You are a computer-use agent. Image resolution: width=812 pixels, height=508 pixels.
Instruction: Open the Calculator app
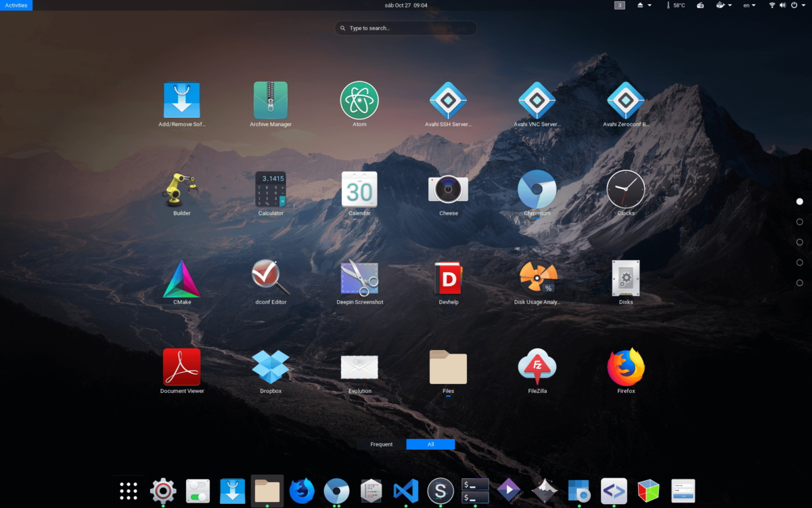271,188
